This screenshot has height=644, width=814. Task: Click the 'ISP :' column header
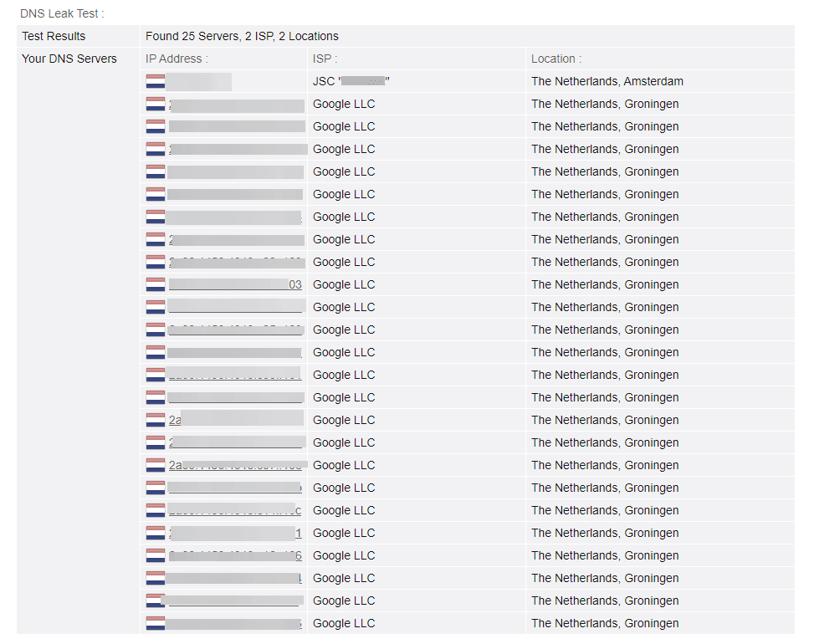[x=325, y=59]
